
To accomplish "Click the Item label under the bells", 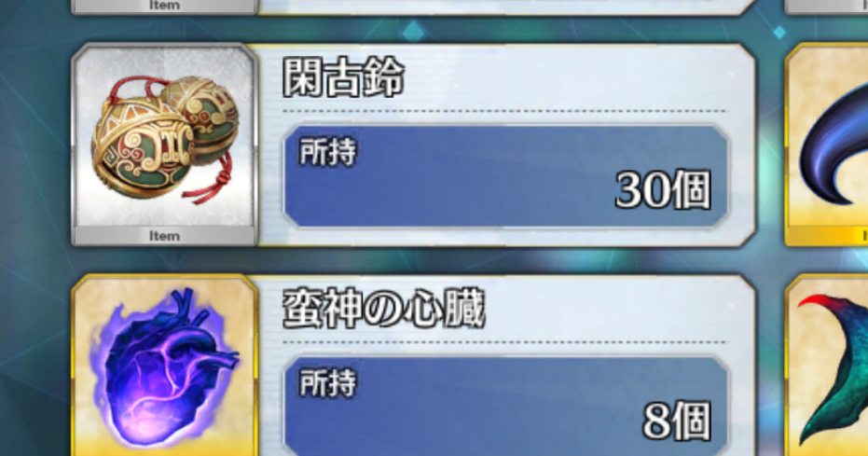I will point(164,236).
